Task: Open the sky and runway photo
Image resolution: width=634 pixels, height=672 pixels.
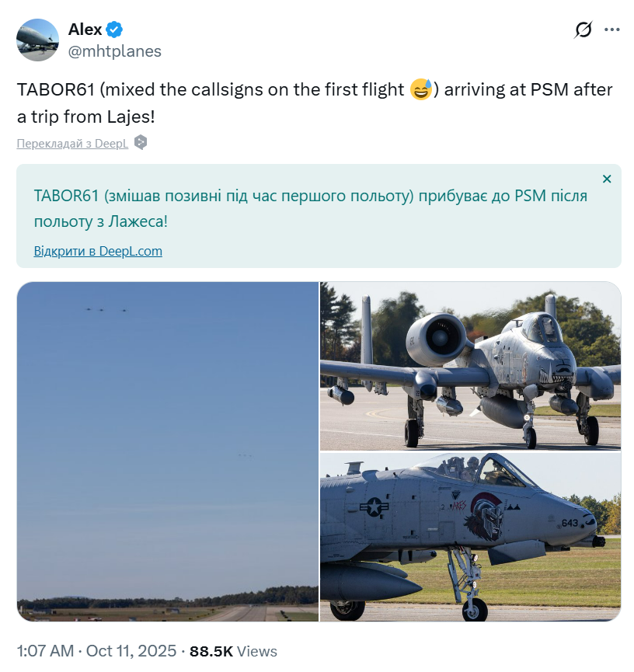Action: 167,451
